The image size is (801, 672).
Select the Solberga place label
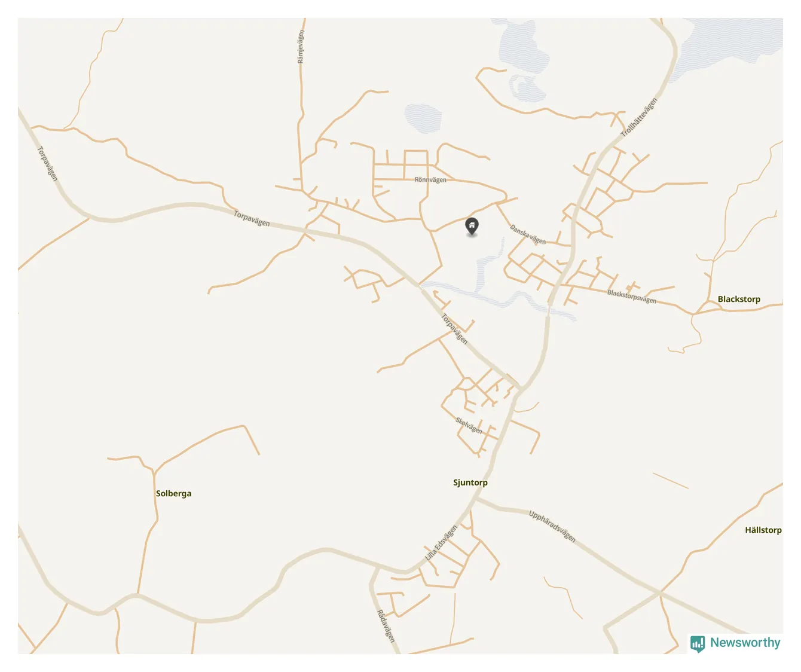pyautogui.click(x=174, y=493)
